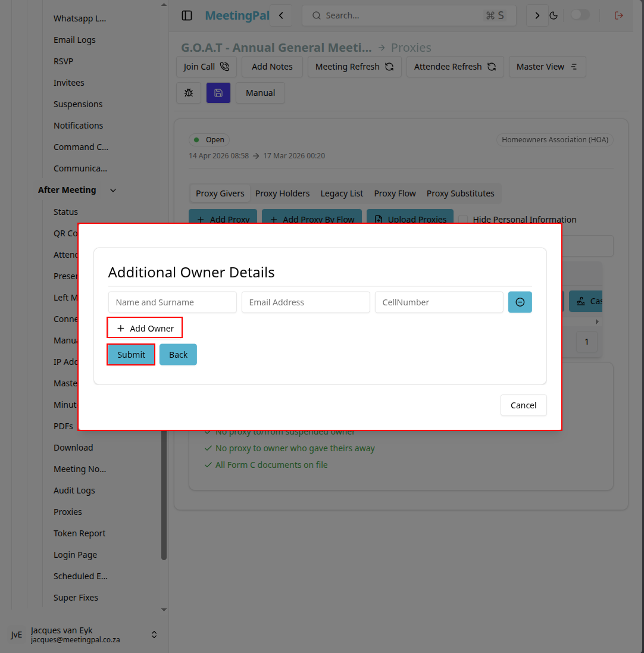644x653 pixels.
Task: Click the Back button in the dialog
Action: point(178,354)
